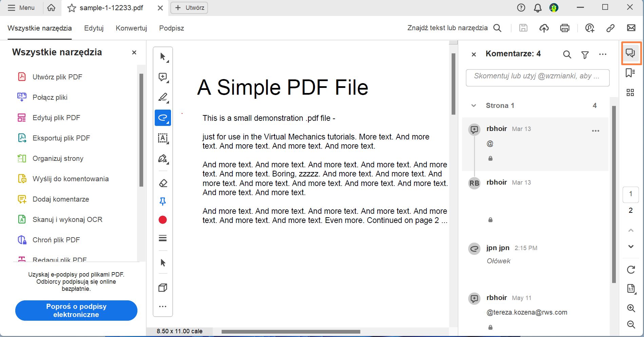This screenshot has height=337, width=644.
Task: Open the hamburger Menu
Action: tap(21, 8)
